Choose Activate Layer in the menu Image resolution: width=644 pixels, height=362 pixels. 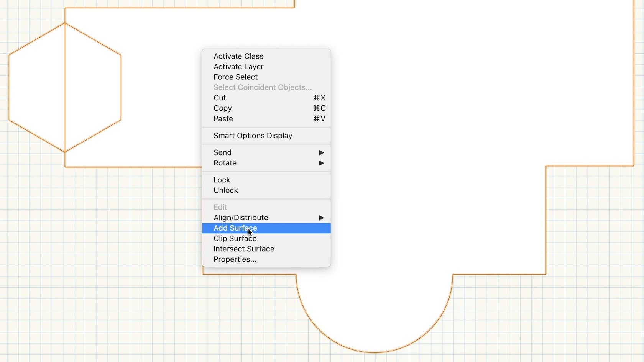click(266, 67)
